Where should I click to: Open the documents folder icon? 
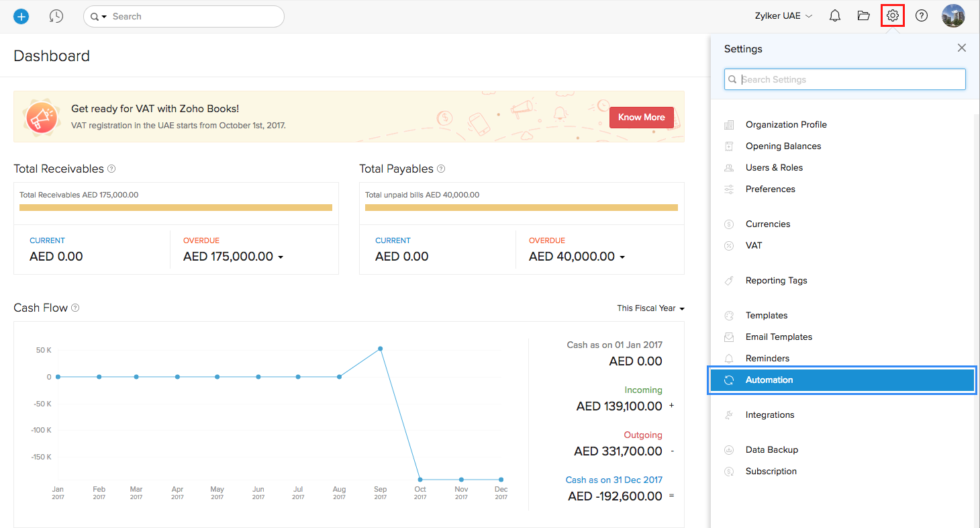click(x=864, y=16)
